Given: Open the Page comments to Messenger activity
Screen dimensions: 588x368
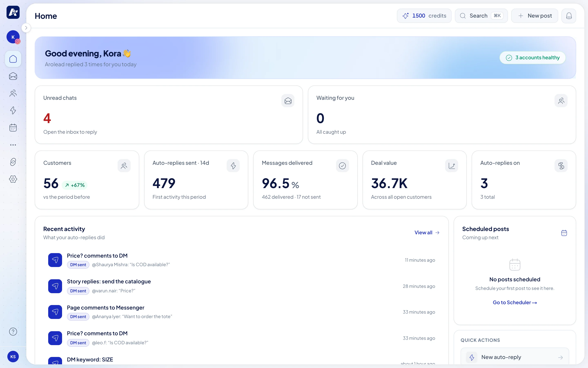Looking at the screenshot, I should [x=242, y=312].
